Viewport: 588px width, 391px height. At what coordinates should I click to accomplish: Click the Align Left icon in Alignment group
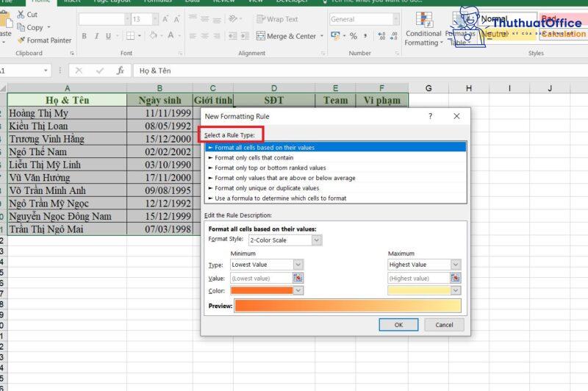tap(193, 36)
